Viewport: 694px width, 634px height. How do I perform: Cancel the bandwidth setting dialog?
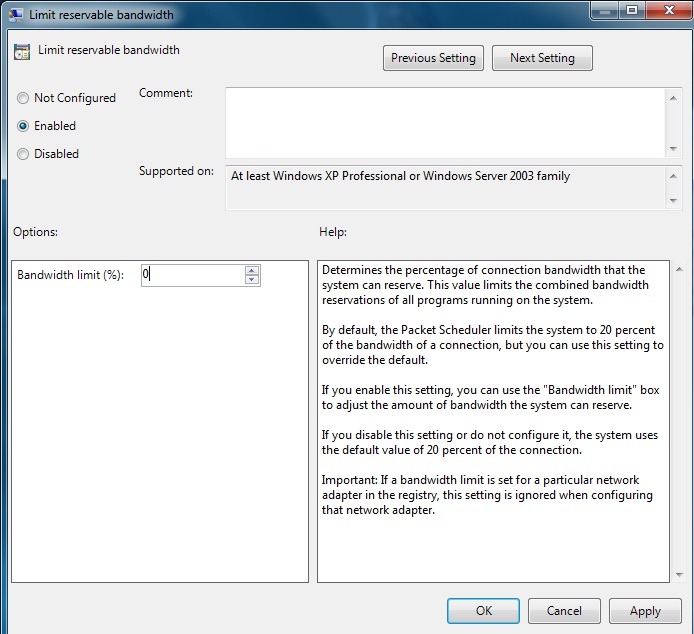[564, 611]
